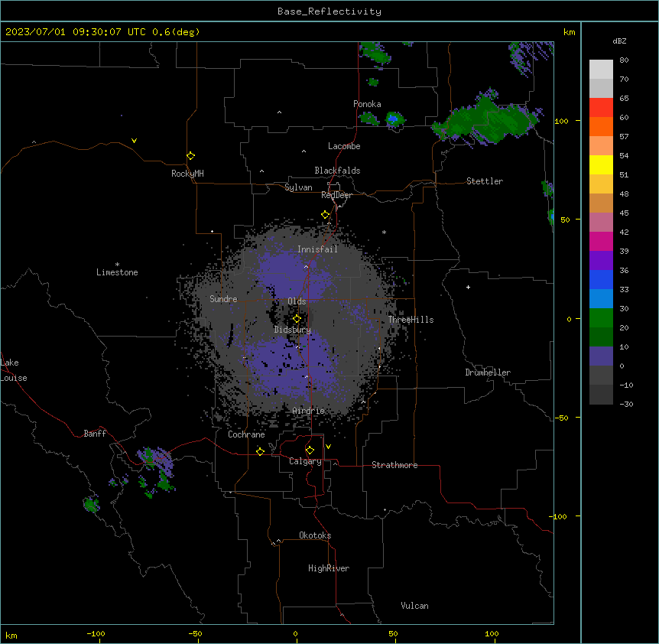Click the Olds town label
This screenshot has width=659, height=644.
tap(297, 301)
